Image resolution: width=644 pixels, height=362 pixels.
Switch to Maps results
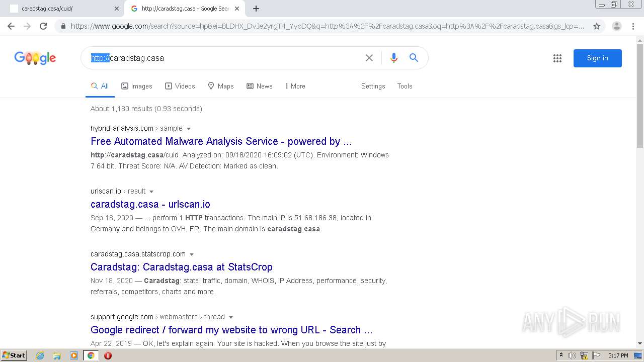tap(221, 86)
